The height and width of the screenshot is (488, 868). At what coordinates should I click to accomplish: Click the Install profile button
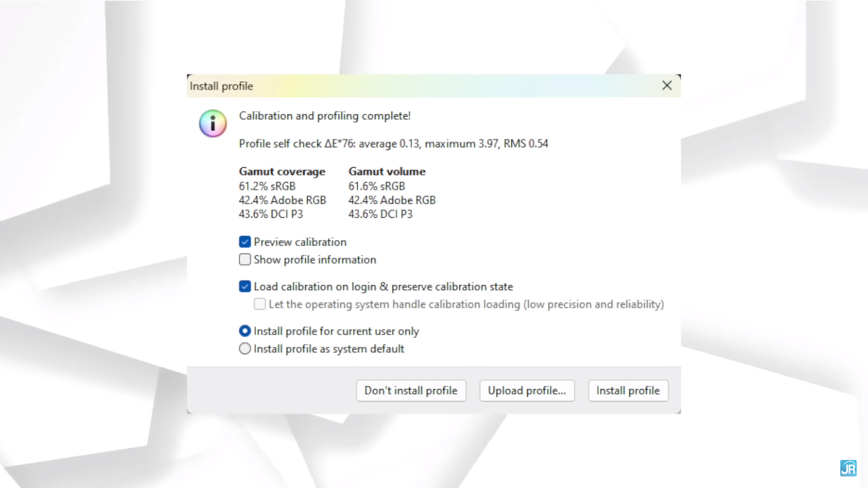[x=628, y=390]
